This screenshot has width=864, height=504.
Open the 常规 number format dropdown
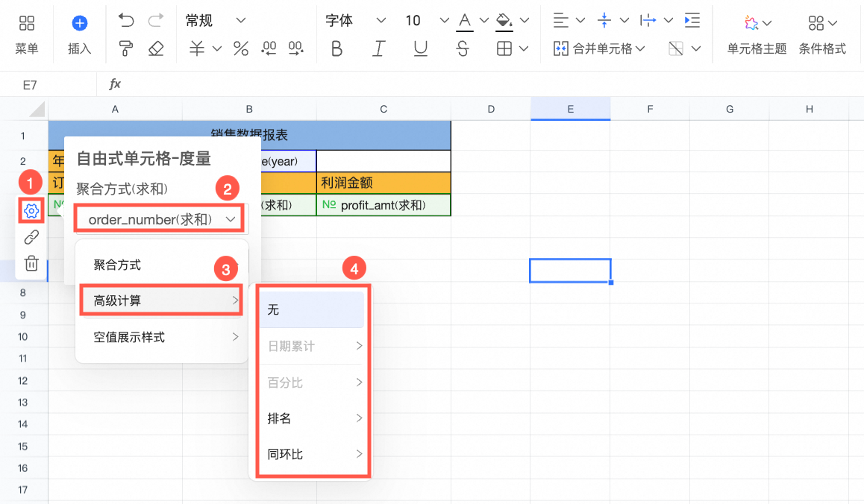(216, 21)
